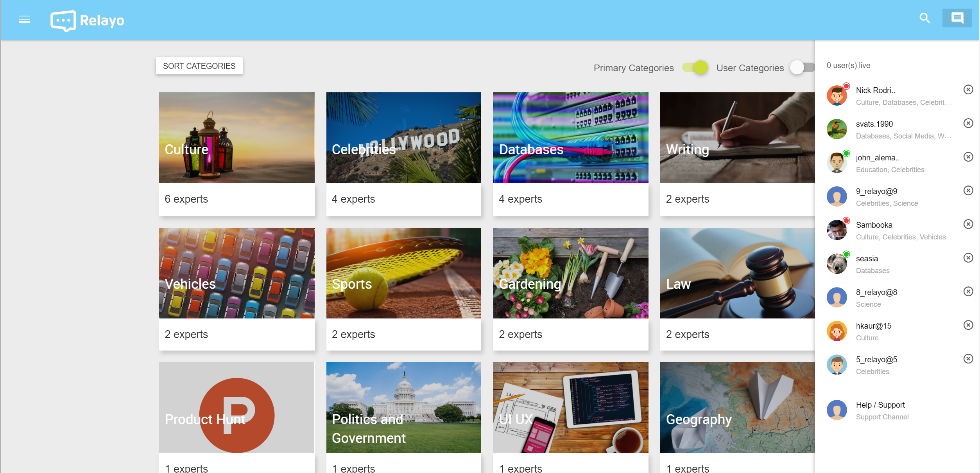Click john_alema.. avatar picture
Image resolution: width=980 pixels, height=473 pixels.
pos(837,163)
